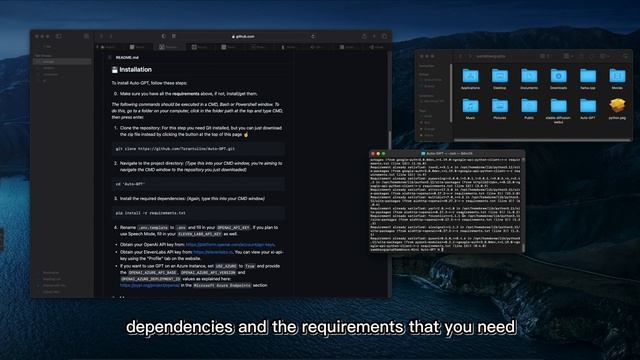
Task: Click the github.com address bar
Action: pyautogui.click(x=243, y=36)
